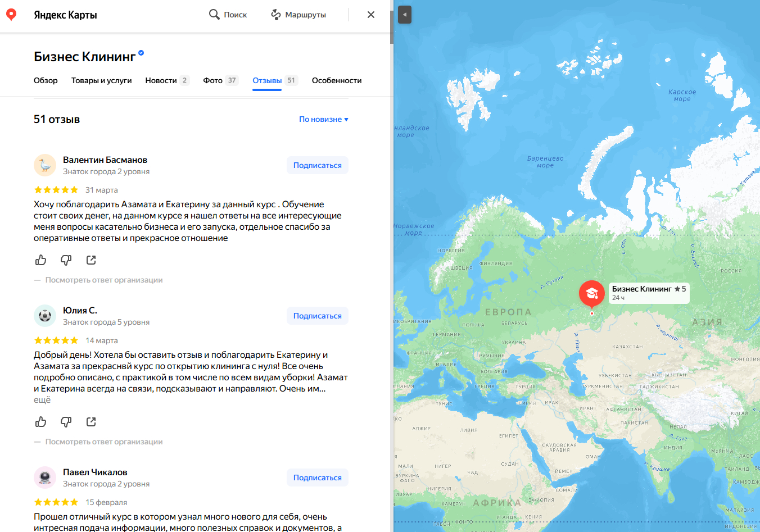The height and width of the screenshot is (532, 760).
Task: Click the АЗИЯ label on the map
Action: [x=707, y=322]
